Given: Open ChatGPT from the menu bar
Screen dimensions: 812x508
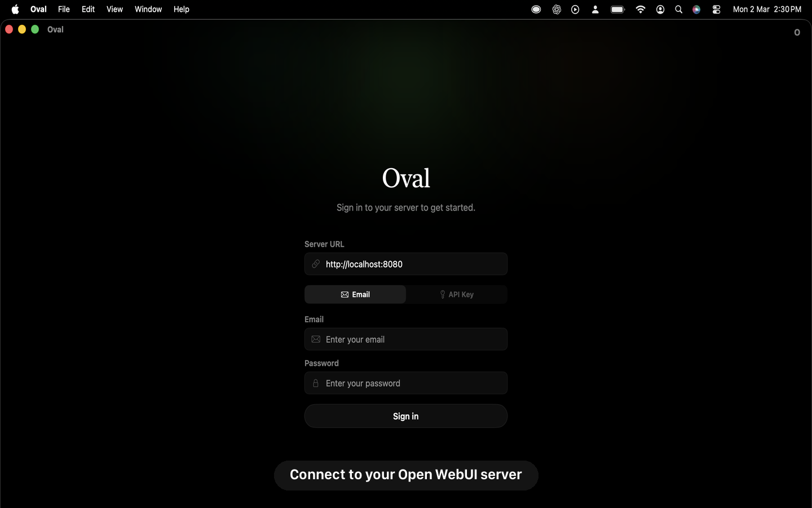Looking at the screenshot, I should (x=556, y=9).
